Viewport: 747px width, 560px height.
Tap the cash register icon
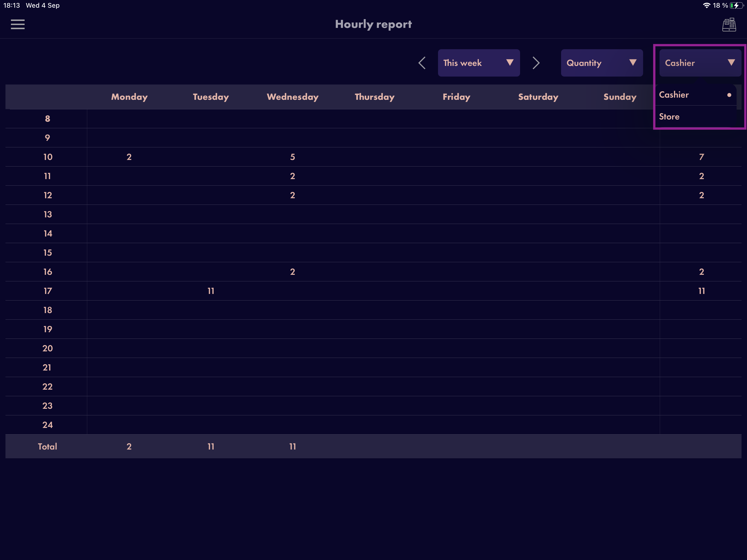[x=729, y=25]
